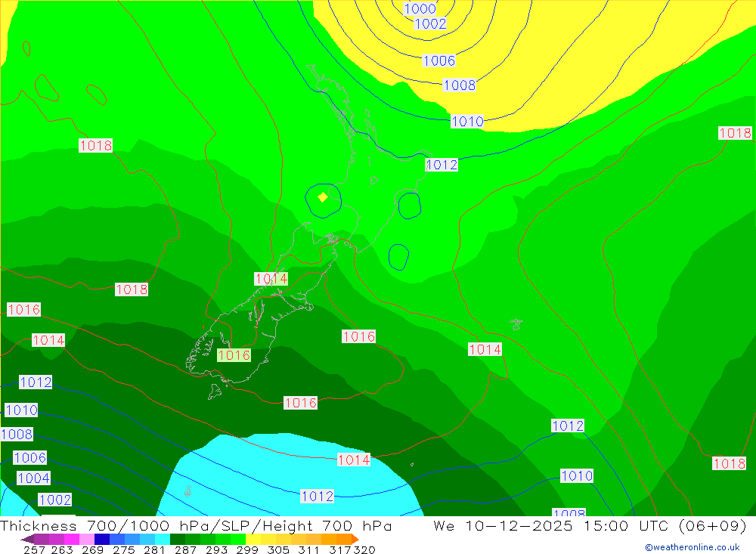The width and height of the screenshot is (756, 554).
Task: Click the 1016 label south of Stewart Island
Action: 300,403
